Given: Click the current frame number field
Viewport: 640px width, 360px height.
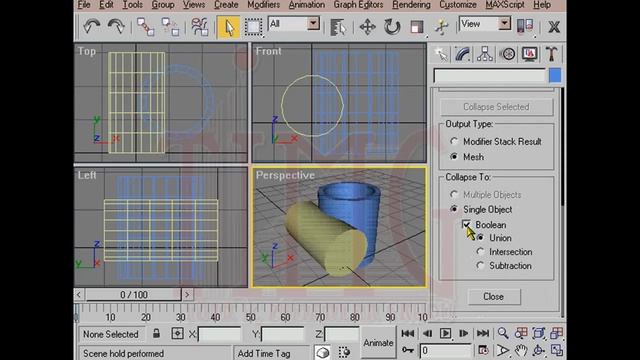Looking at the screenshot, I should (x=445, y=351).
